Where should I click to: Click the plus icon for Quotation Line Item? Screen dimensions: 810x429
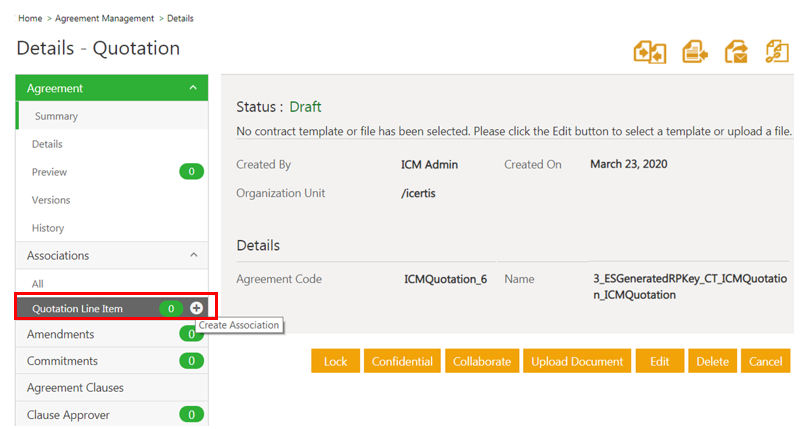[x=197, y=308]
